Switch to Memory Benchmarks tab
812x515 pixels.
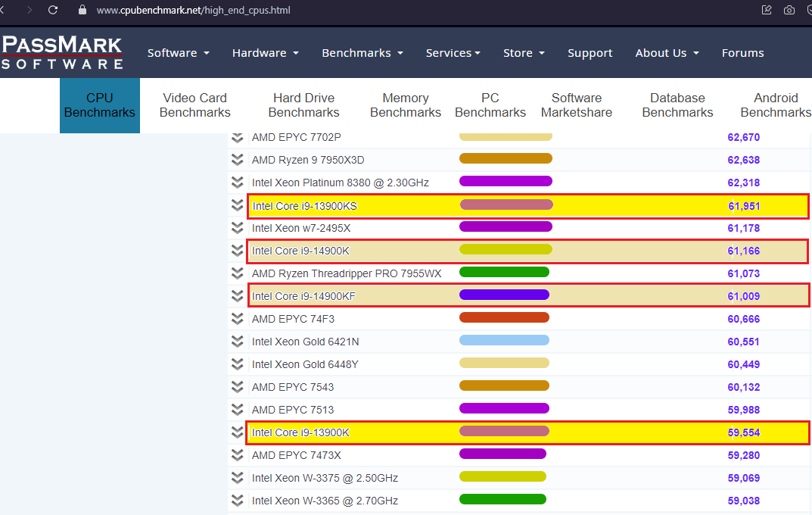[406, 105]
